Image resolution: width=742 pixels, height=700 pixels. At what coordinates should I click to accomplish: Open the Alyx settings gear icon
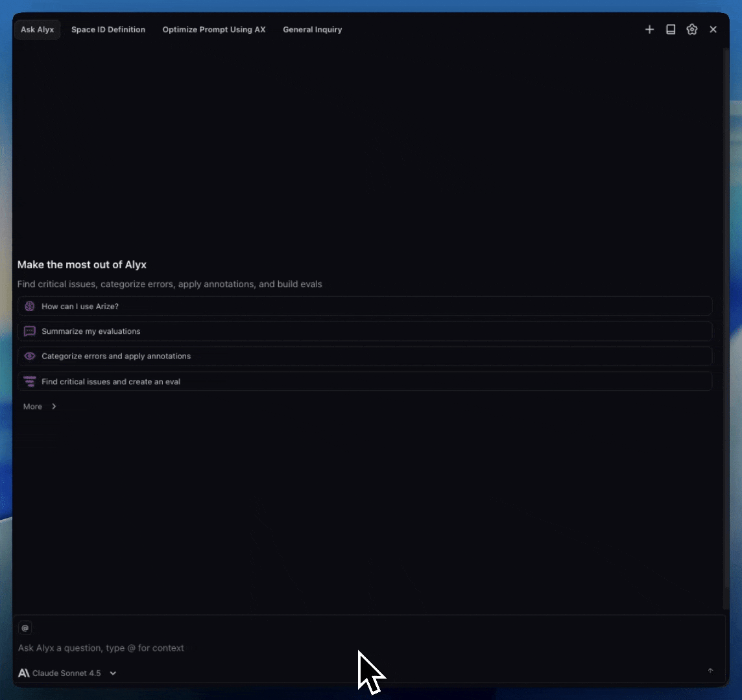click(691, 29)
